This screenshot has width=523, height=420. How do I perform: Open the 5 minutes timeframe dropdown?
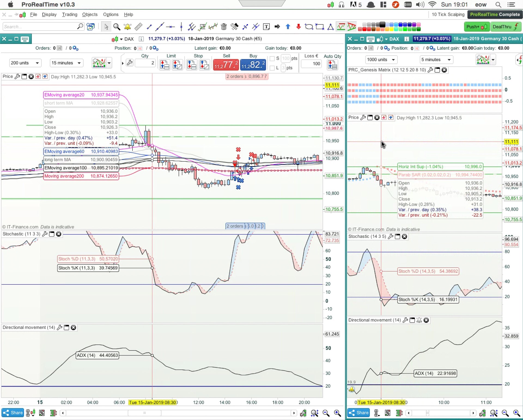tap(436, 60)
